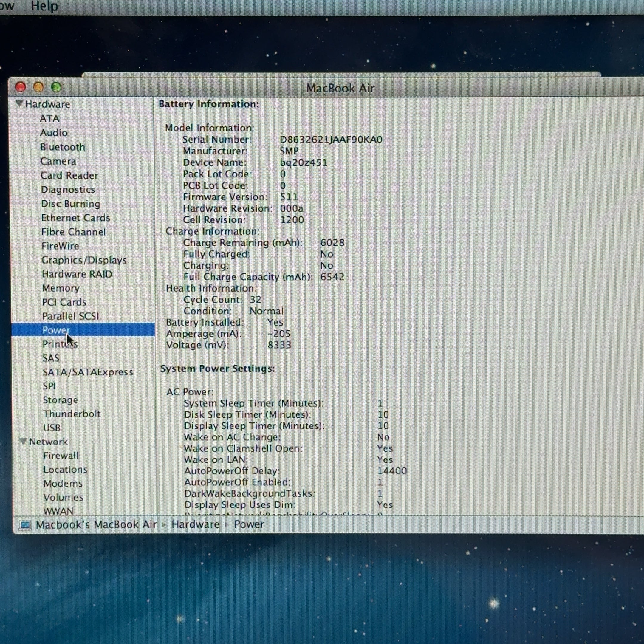644x644 pixels.
Task: Select Firewall under Network
Action: (x=61, y=456)
